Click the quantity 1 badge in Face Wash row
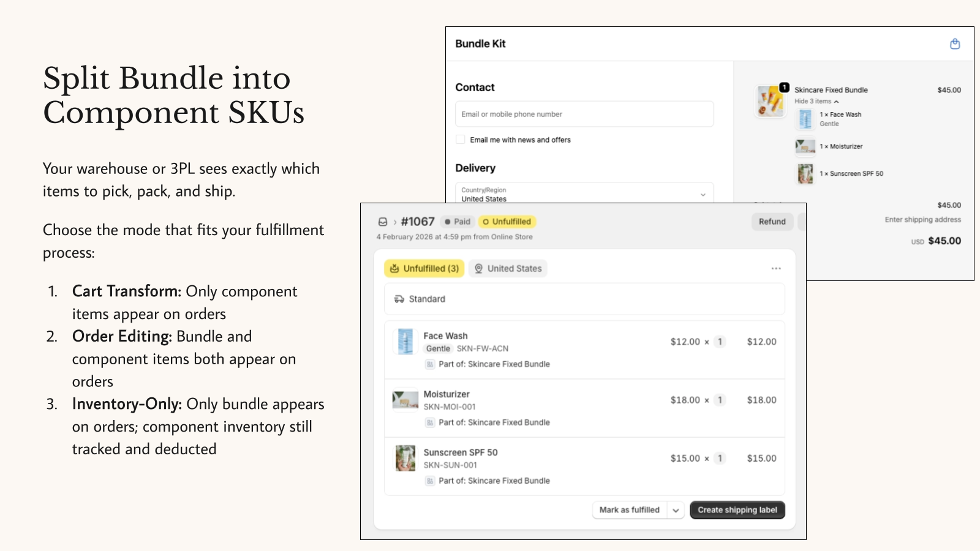This screenshot has width=980, height=551. 720,342
